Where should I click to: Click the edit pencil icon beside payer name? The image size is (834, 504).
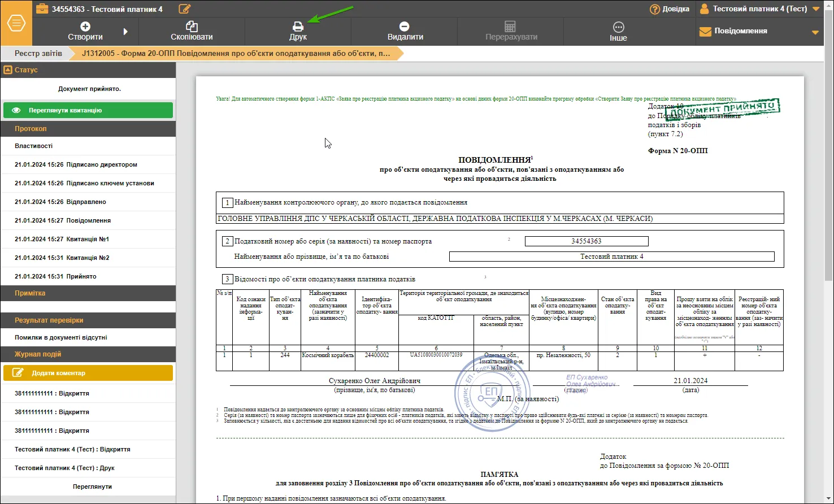point(185,9)
